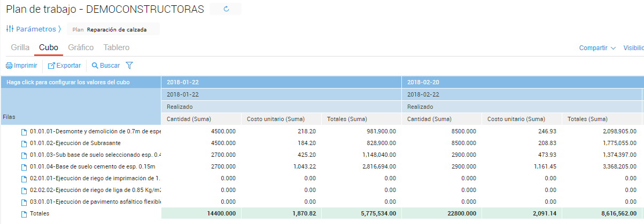Screen dimensions: 644x224
Task: Click the magnifier icon for Buscar
Action: pyautogui.click(x=95, y=66)
